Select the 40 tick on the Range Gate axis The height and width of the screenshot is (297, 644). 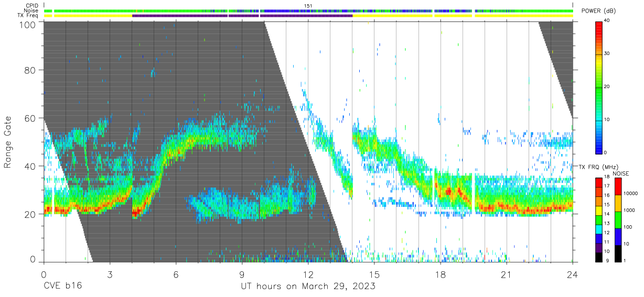click(x=30, y=167)
